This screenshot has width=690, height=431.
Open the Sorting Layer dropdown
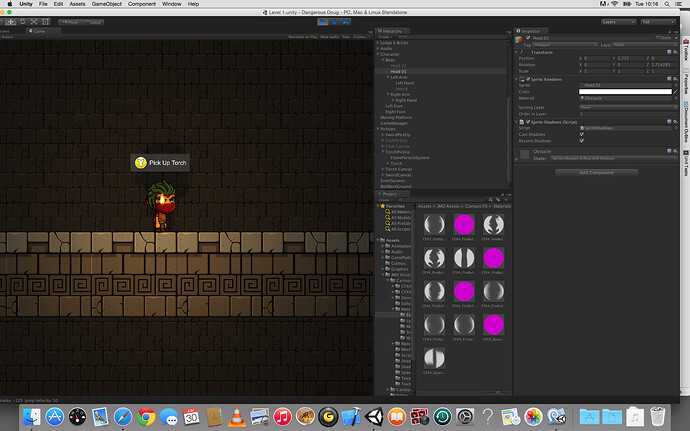point(628,107)
